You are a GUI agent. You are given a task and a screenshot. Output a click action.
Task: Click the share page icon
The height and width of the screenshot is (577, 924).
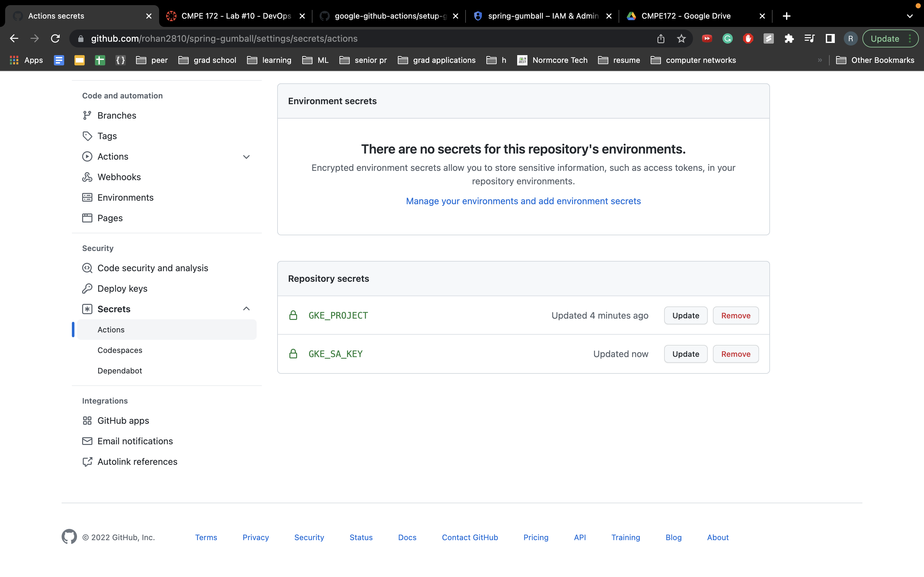(x=661, y=38)
